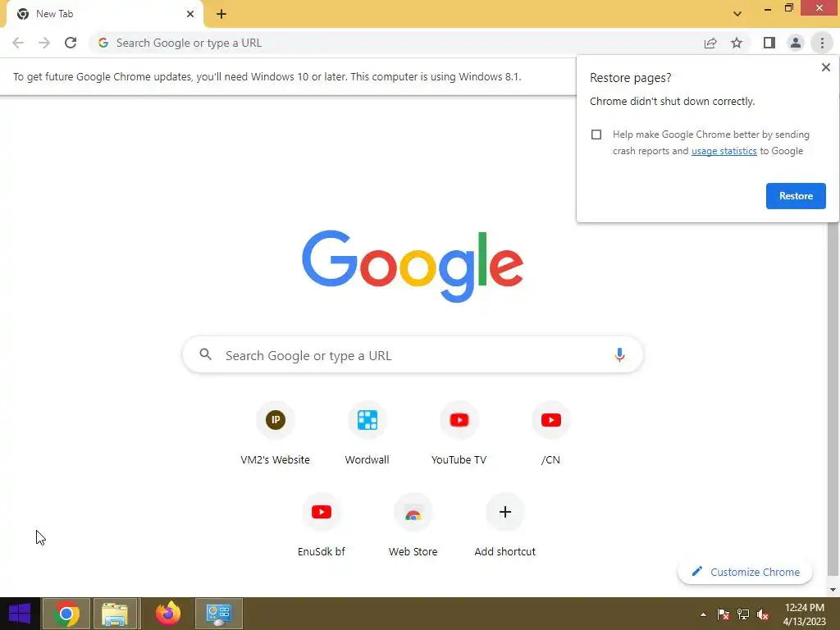
Task: Click the muted volume tray icon
Action: [763, 614]
